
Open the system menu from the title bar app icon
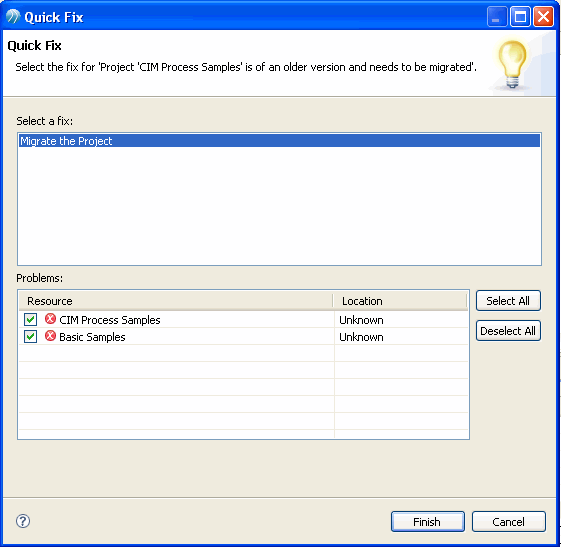(13, 17)
